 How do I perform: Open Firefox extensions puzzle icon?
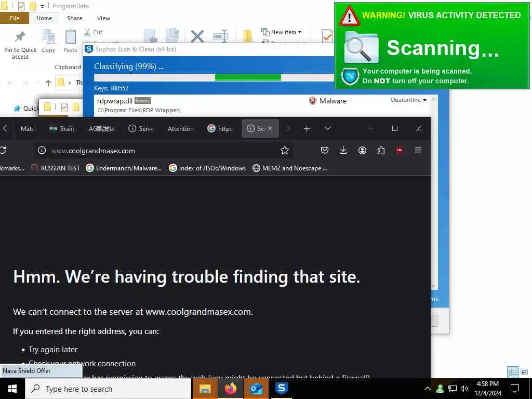coord(381,150)
